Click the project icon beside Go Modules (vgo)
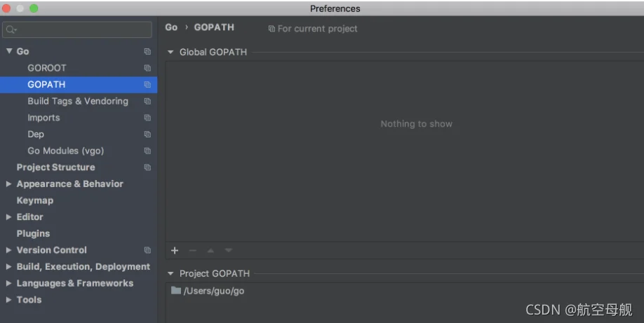 [147, 151]
